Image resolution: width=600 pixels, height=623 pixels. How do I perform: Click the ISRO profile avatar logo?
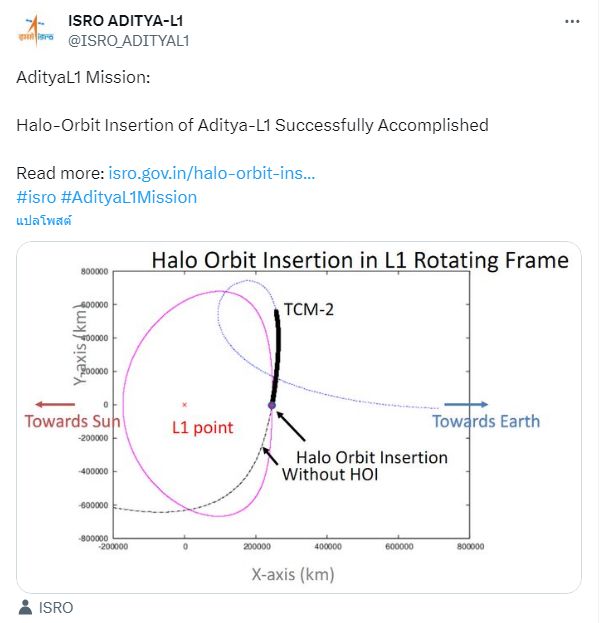click(x=37, y=31)
